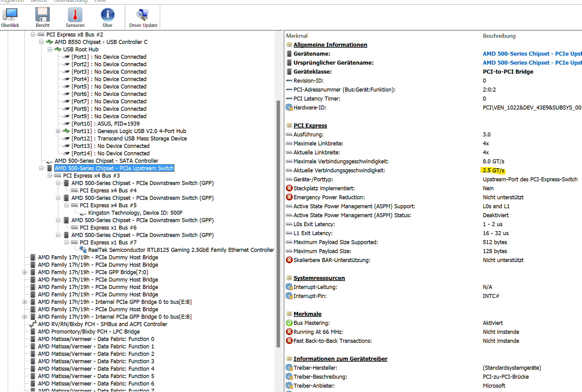The image size is (582, 392).
Task: Click the tree panel vertical scrollbar
Action: click(x=278, y=223)
